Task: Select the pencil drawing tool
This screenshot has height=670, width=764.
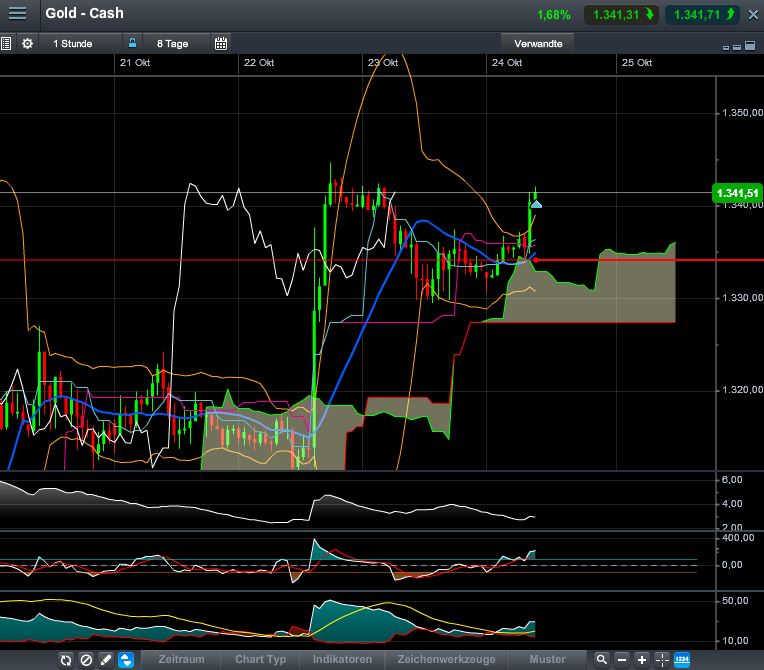Action: (x=106, y=660)
